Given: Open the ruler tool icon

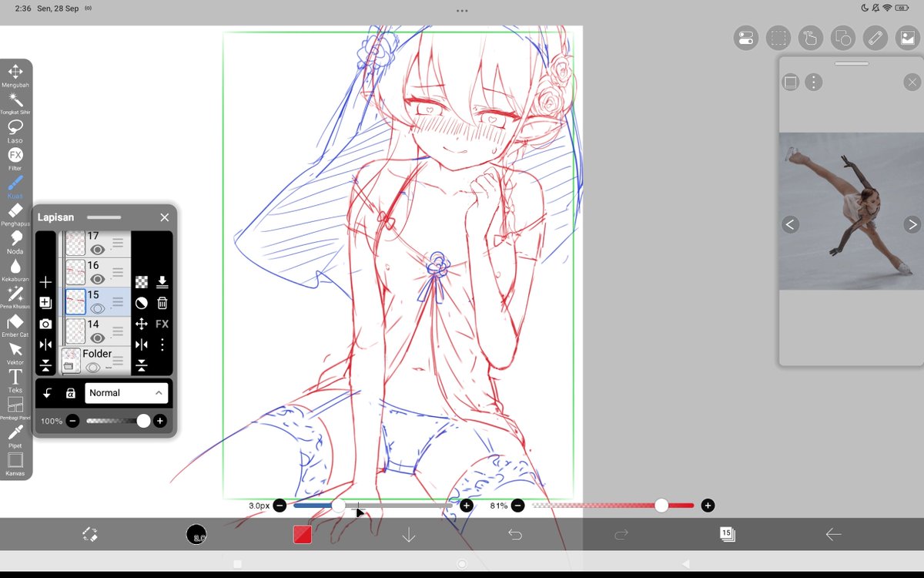Looking at the screenshot, I should point(875,38).
